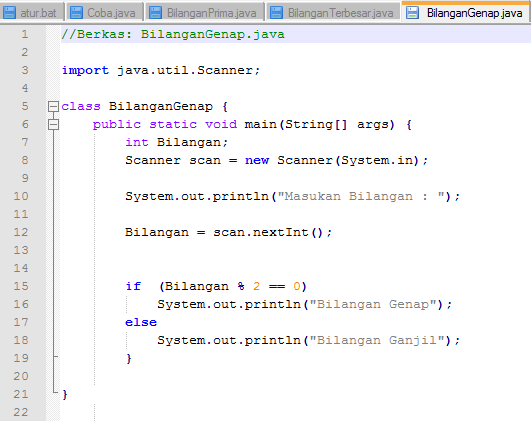Click the "public" keyword on line 6
This screenshot has width=531, height=421.
point(117,124)
